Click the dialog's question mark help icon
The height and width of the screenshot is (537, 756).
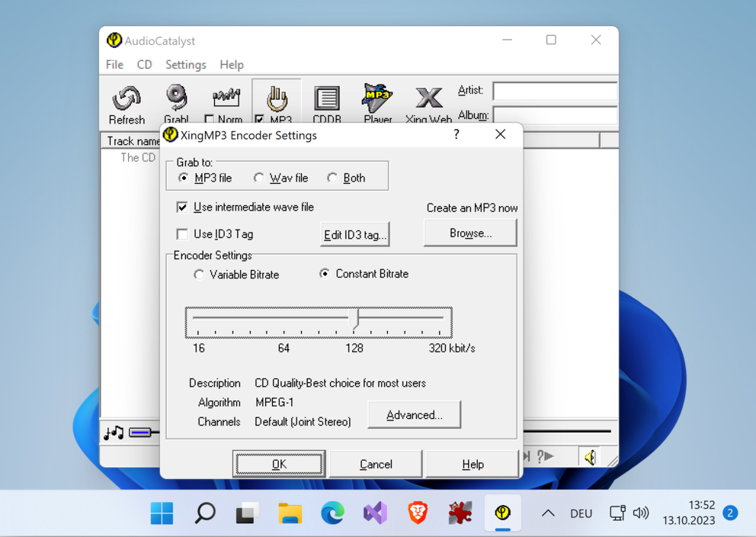456,134
